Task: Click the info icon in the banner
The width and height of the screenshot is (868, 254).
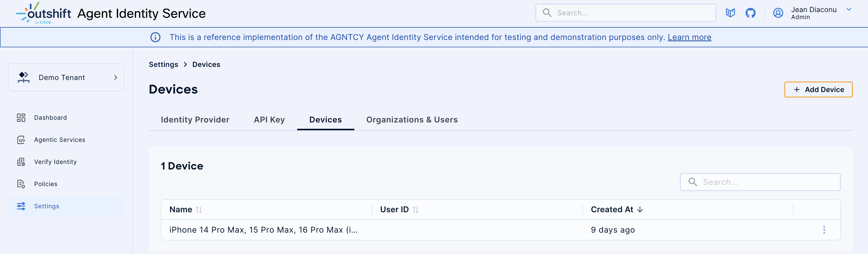Action: point(155,37)
